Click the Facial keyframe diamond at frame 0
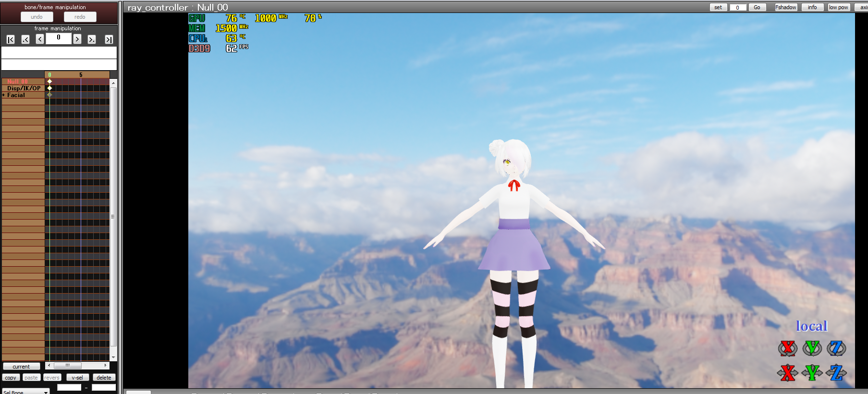 point(49,95)
